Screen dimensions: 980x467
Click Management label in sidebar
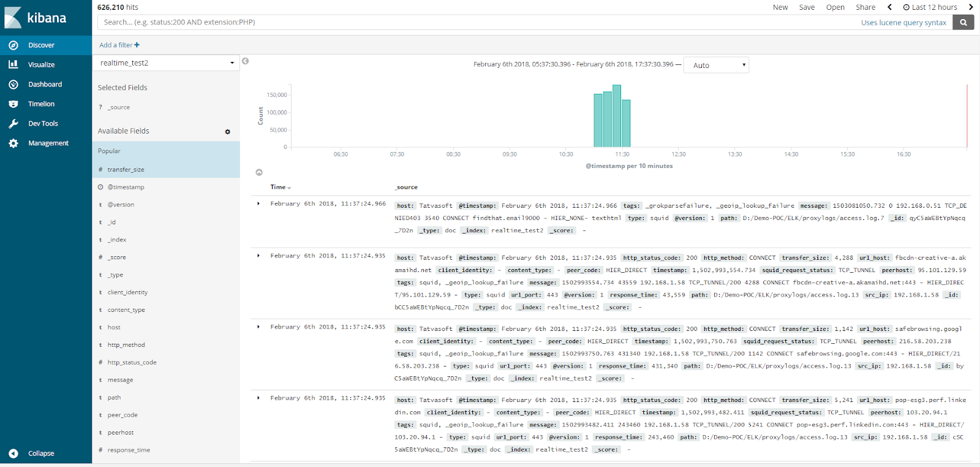coord(48,143)
